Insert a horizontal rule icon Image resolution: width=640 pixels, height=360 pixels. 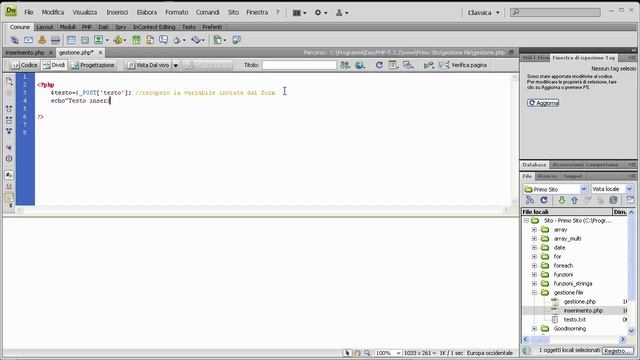point(56,40)
